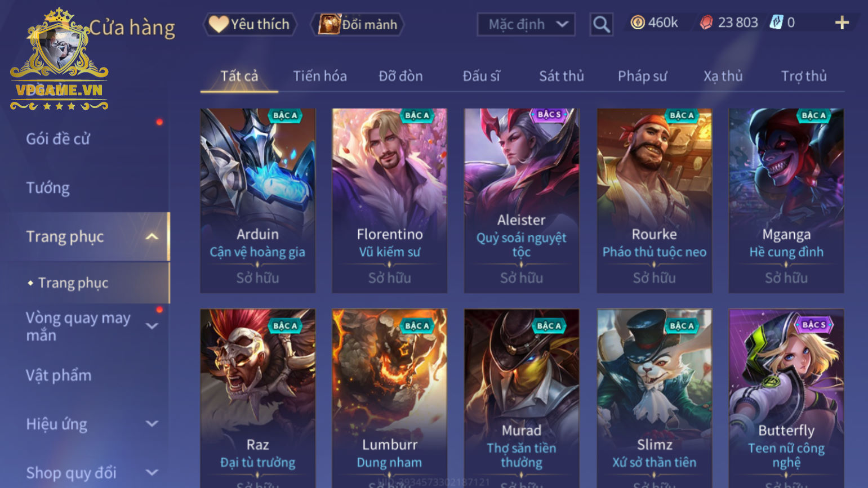
Task: Open Gói đề cử in sidebar
Action: tap(58, 139)
